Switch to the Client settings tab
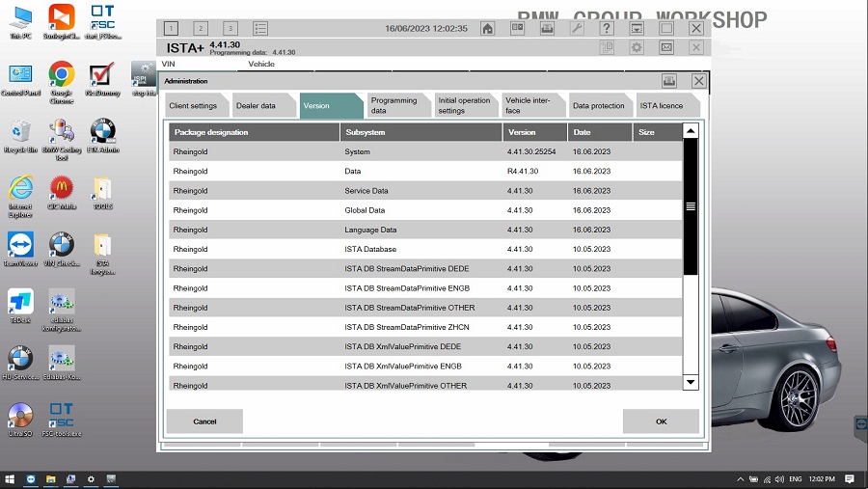This screenshot has width=868, height=489. click(x=197, y=106)
